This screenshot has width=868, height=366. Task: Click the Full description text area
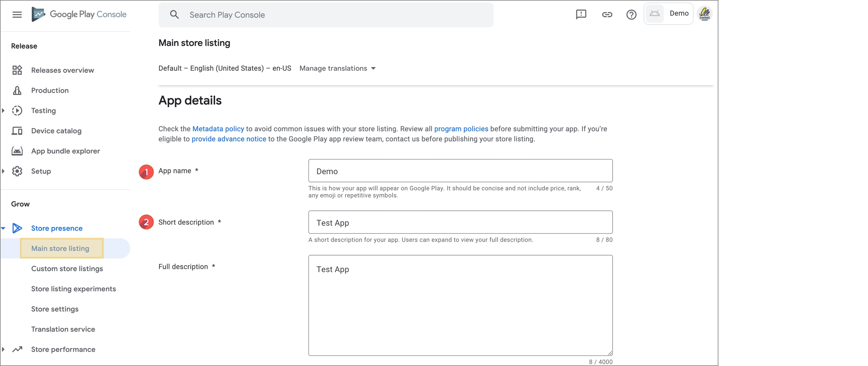pyautogui.click(x=460, y=305)
